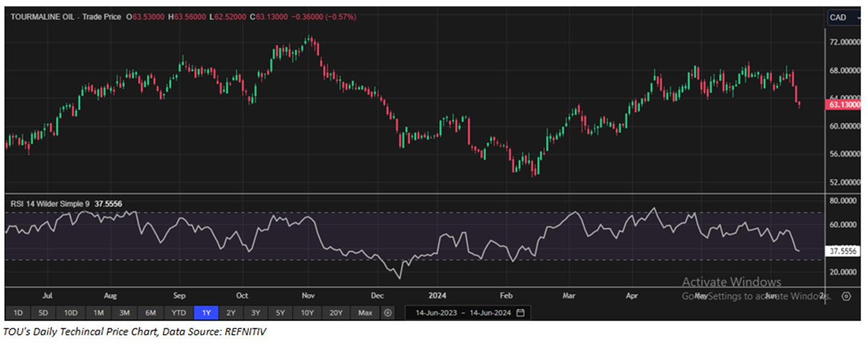Click the Oct label on time axis

tap(242, 295)
